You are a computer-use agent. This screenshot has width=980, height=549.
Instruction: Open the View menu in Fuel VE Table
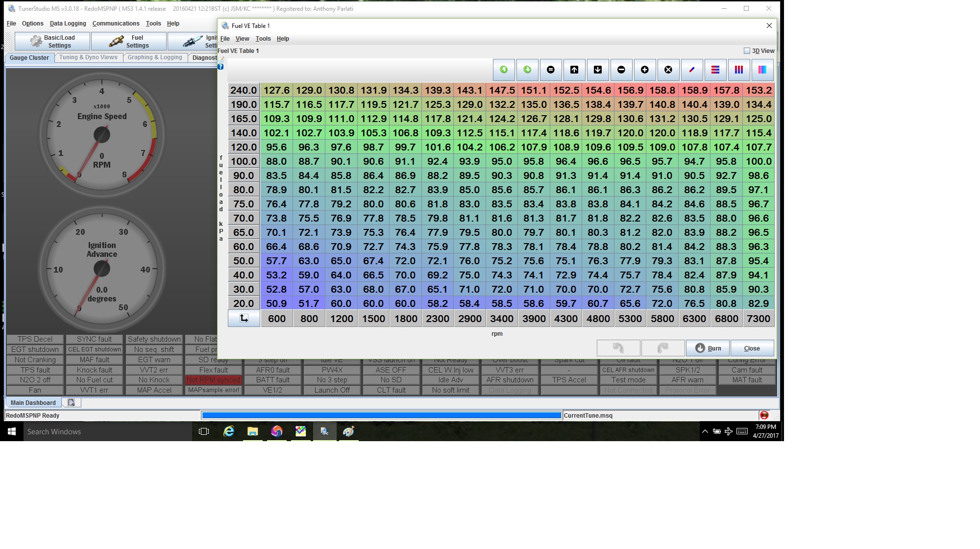coord(242,39)
